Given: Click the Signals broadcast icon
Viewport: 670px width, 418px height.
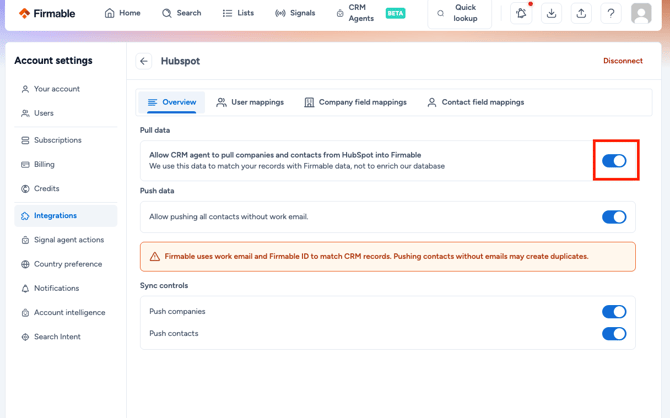Looking at the screenshot, I should pyautogui.click(x=280, y=13).
